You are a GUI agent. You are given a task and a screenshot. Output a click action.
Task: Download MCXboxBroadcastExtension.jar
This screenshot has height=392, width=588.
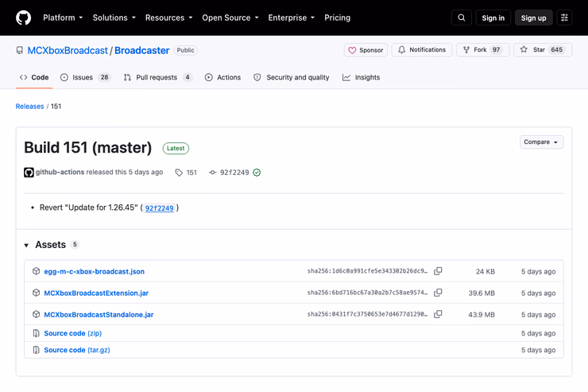pos(96,293)
